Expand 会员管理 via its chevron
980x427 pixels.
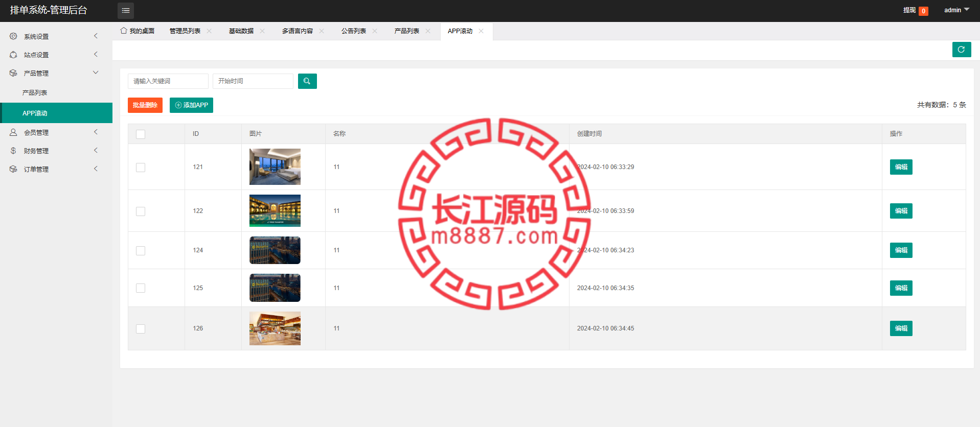[96, 132]
